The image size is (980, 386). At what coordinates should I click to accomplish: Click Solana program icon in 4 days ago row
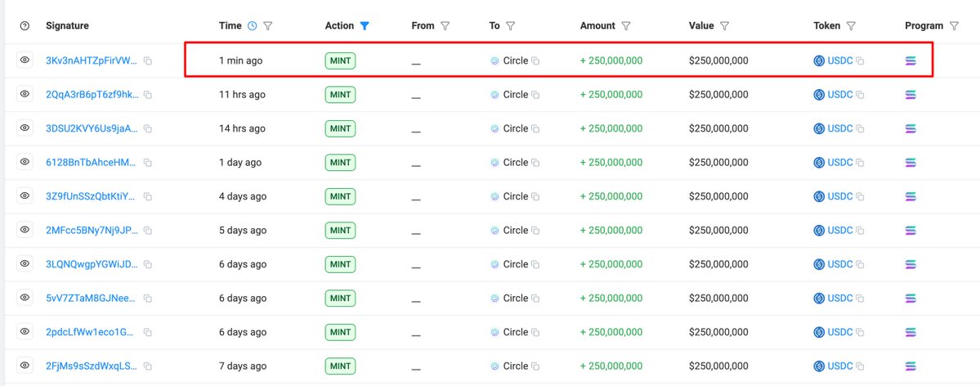tap(911, 196)
